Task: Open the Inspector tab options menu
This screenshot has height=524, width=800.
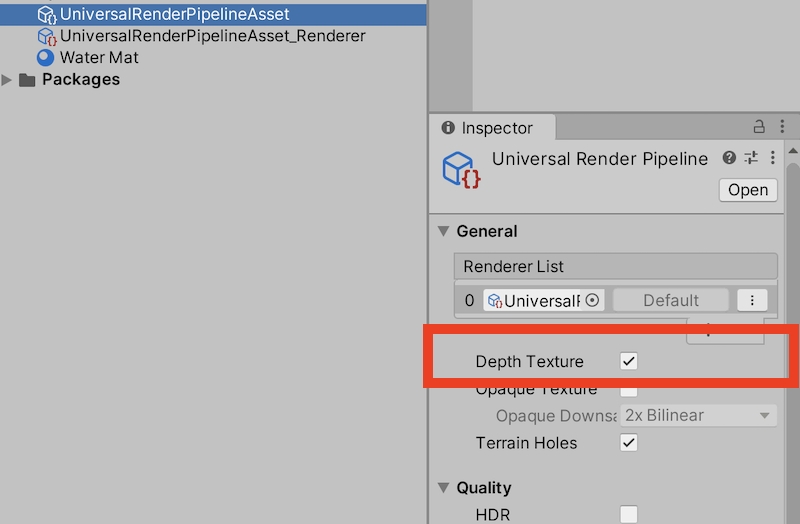Action: 782,127
